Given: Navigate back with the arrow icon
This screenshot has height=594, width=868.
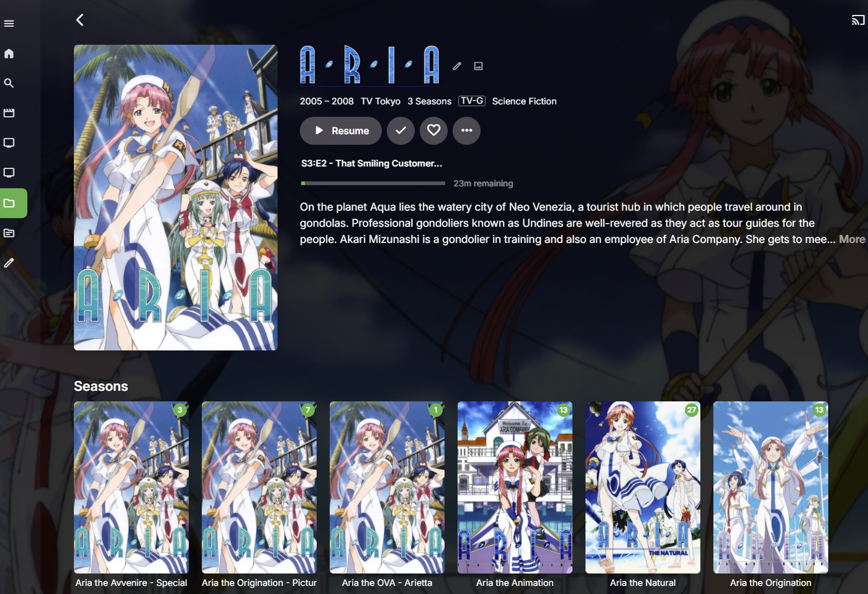Looking at the screenshot, I should tap(80, 20).
